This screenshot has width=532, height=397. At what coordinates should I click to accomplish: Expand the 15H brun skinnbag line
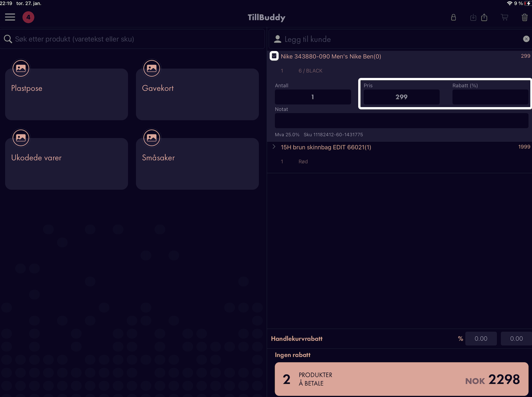pyautogui.click(x=274, y=147)
